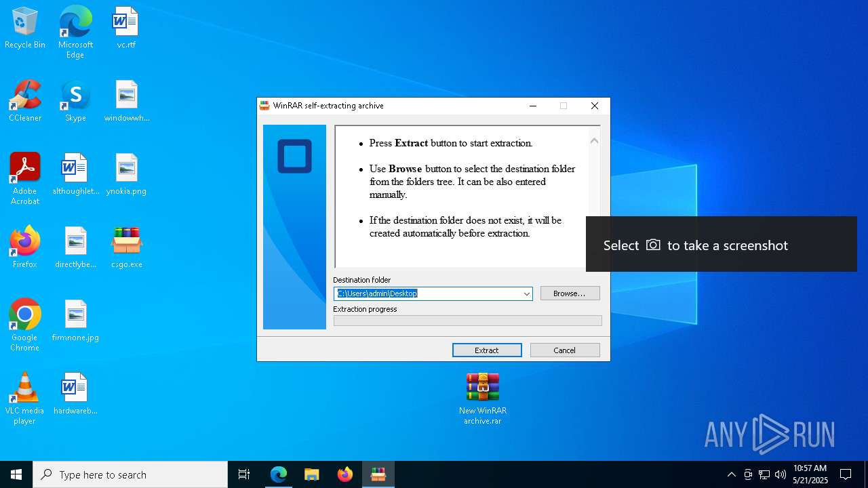The width and height of the screenshot is (868, 488).
Task: Open the volume control tray icon
Action: [781, 474]
